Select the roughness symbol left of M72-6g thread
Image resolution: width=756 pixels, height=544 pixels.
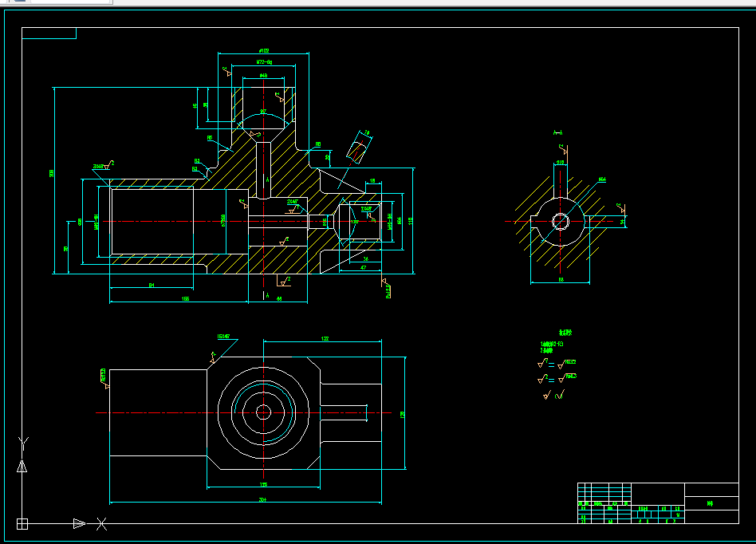[227, 71]
